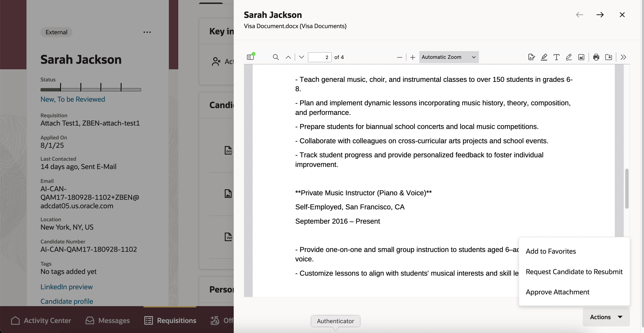This screenshot has width=644, height=333.
Task: Go to next page arrow
Action: (302, 57)
